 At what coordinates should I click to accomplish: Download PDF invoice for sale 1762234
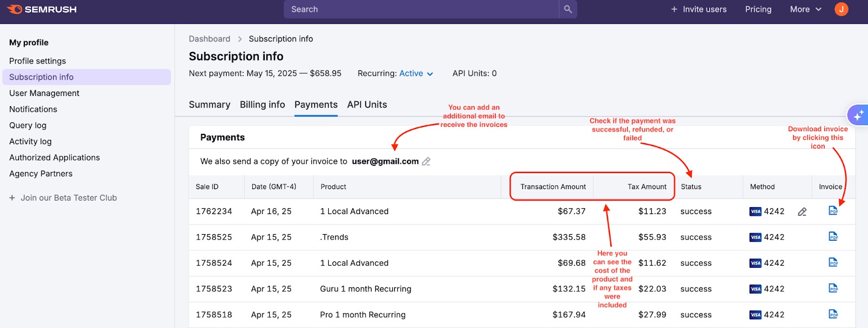click(x=833, y=211)
